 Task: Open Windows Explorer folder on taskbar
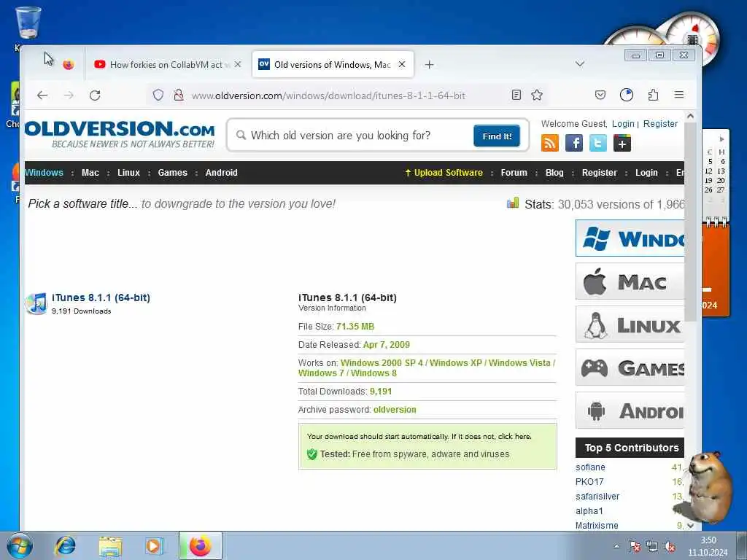(x=111, y=546)
